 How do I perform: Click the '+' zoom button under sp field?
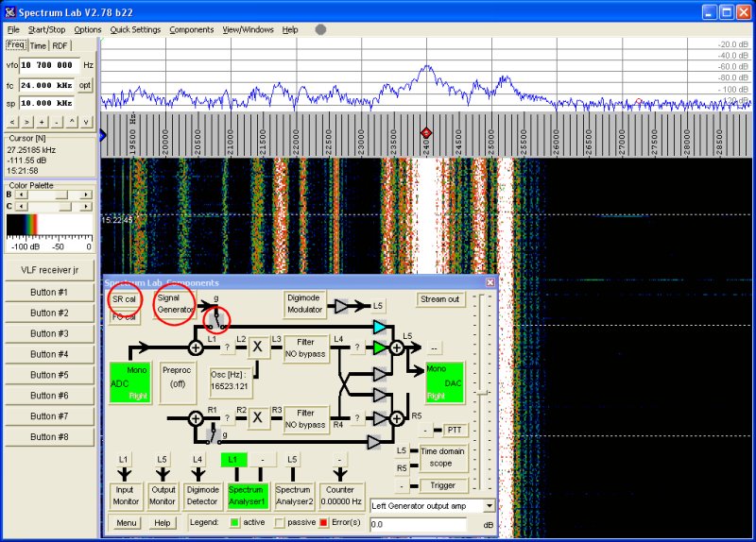[x=42, y=122]
